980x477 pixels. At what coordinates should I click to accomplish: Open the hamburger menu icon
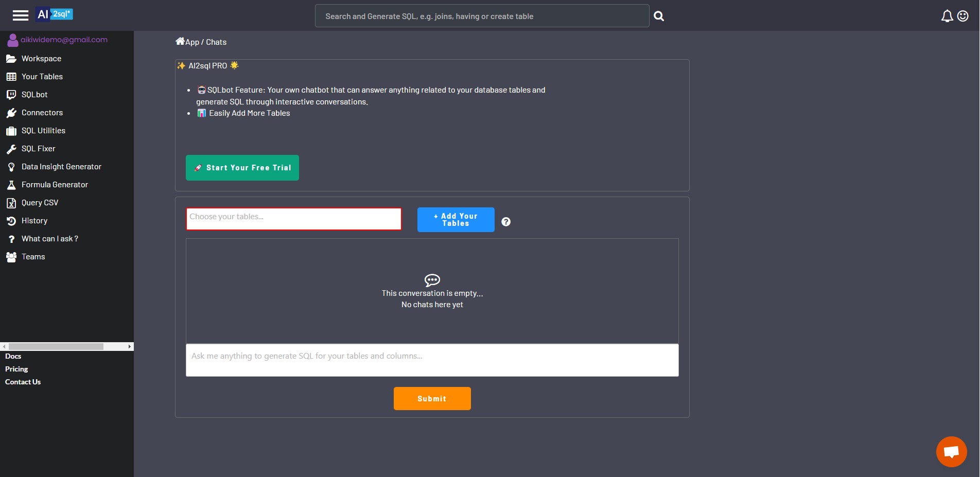21,15
